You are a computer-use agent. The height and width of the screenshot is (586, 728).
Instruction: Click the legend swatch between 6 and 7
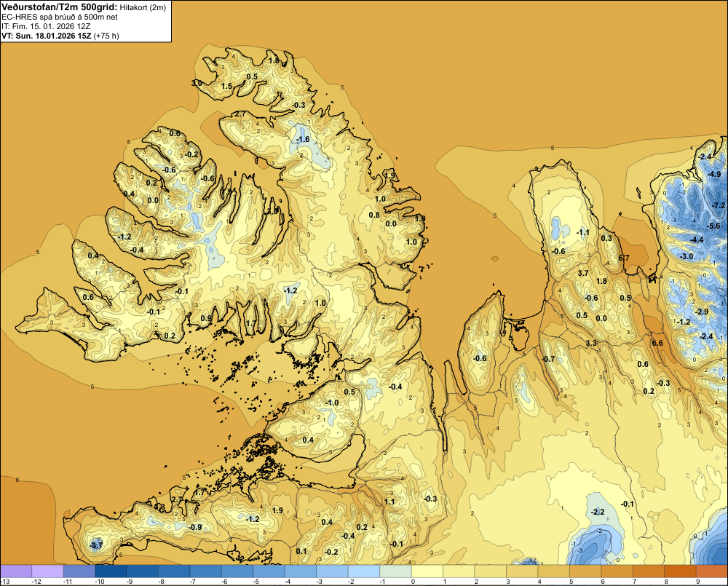(x=617, y=571)
